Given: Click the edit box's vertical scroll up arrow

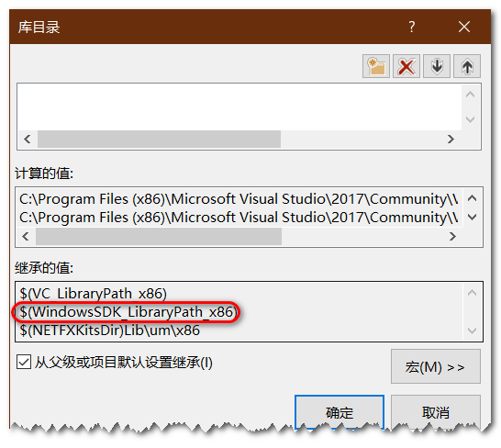Looking at the screenshot, I should tap(471, 95).
